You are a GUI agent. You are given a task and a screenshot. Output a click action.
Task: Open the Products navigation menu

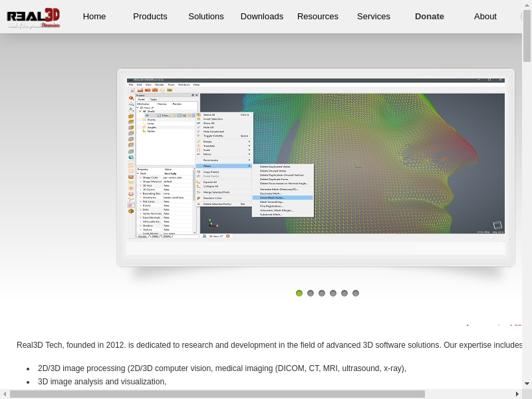pyautogui.click(x=150, y=17)
